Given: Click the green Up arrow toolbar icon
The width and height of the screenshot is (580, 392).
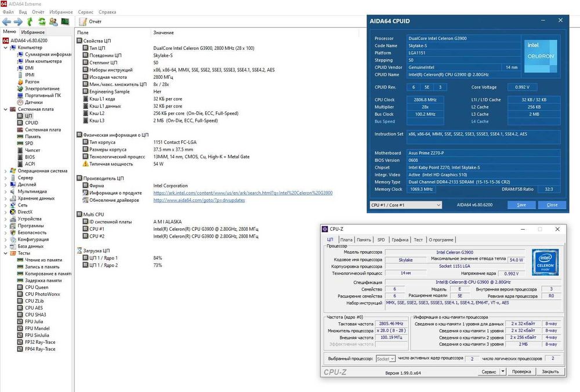Looking at the screenshot, I should [30, 22].
